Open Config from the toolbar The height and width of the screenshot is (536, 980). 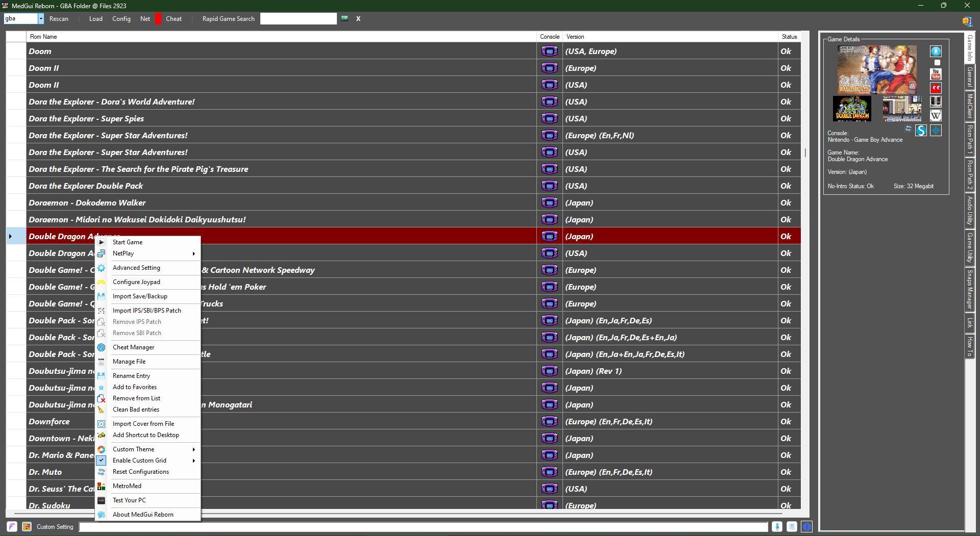point(121,19)
